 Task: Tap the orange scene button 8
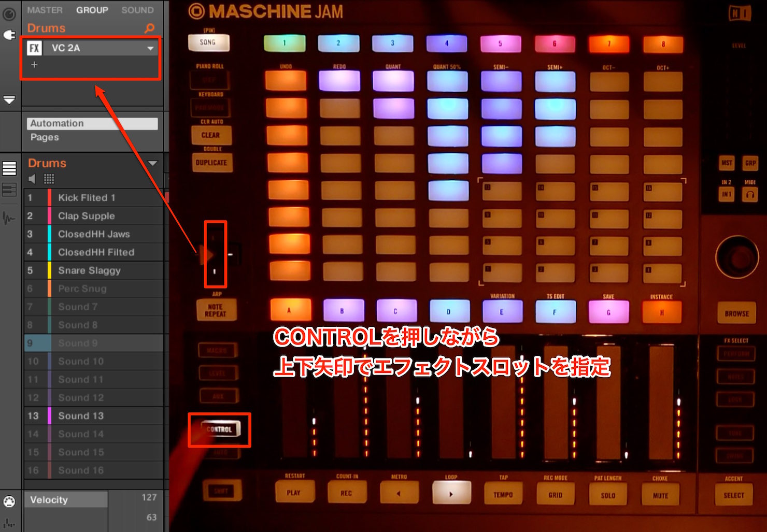click(663, 45)
